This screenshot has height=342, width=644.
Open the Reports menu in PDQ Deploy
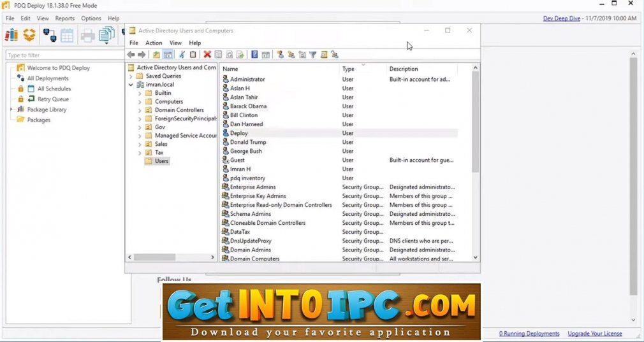coord(65,18)
